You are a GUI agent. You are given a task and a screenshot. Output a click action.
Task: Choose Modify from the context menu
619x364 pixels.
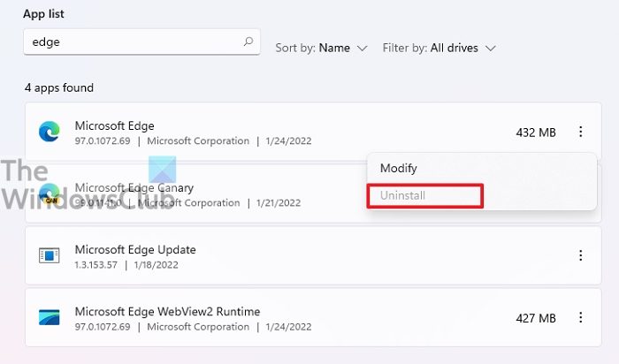[398, 168]
